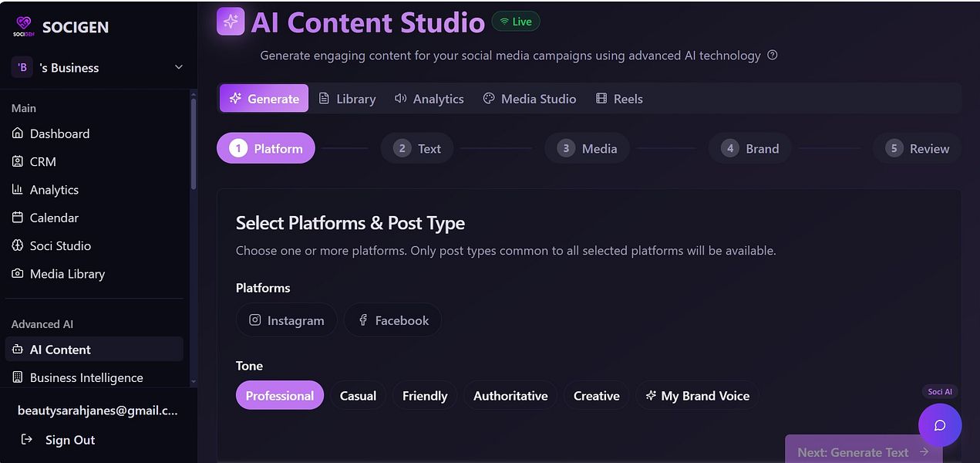The width and height of the screenshot is (980, 463).
Task: Click Next: Generate Text button
Action: point(864,449)
